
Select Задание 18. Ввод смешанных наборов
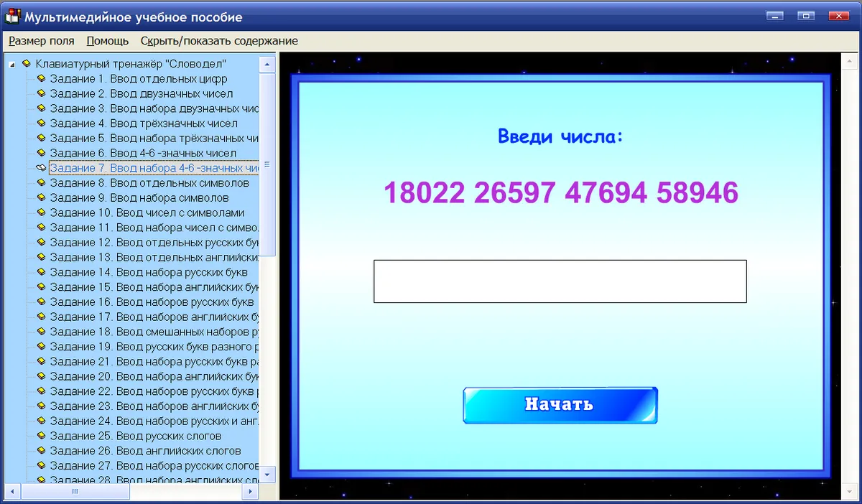coord(154,332)
